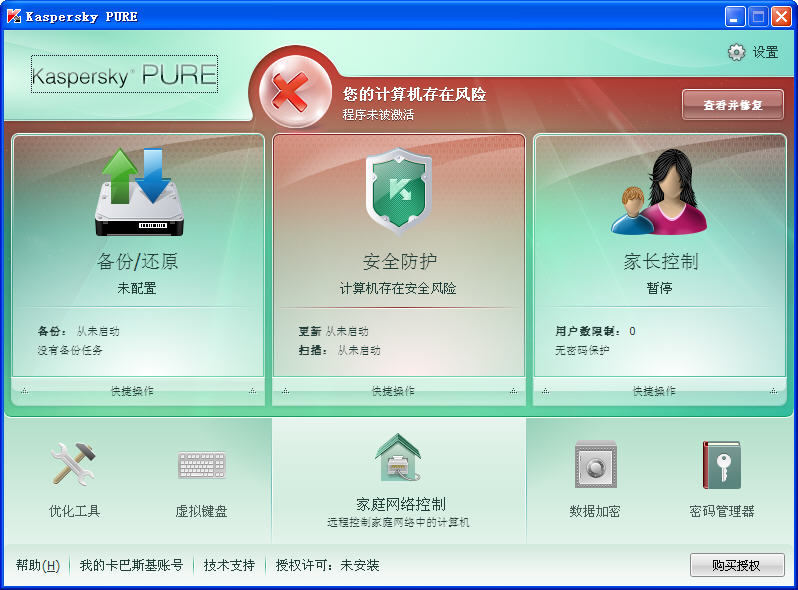Expand 快捷操作 under 安全防护 panel
Screen dimensions: 798x590
pyautogui.click(x=398, y=391)
